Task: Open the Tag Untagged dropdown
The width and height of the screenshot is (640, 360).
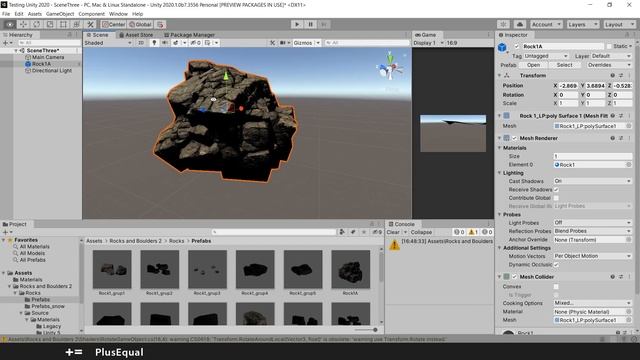Action: [546, 56]
